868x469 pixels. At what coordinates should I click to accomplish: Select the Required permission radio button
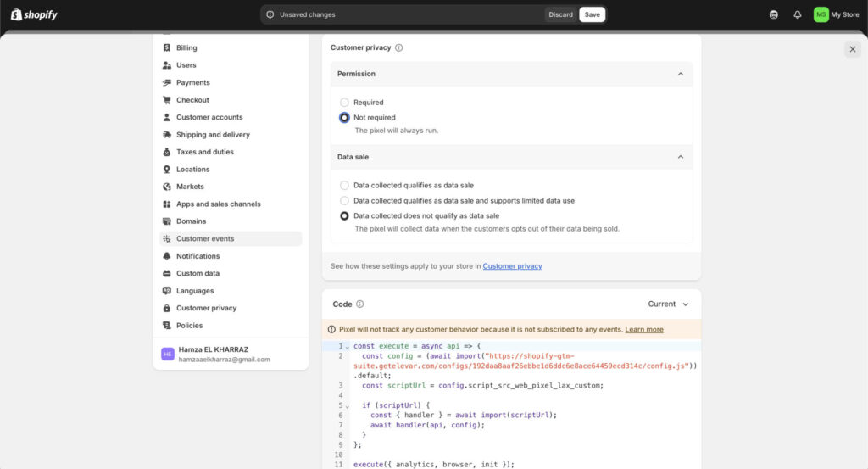(344, 103)
